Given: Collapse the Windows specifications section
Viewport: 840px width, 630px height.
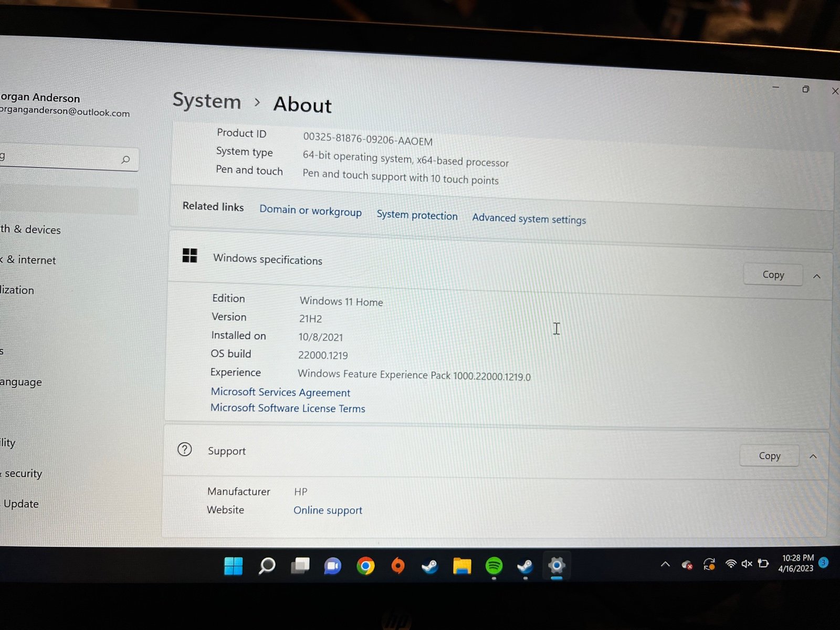Looking at the screenshot, I should (817, 276).
